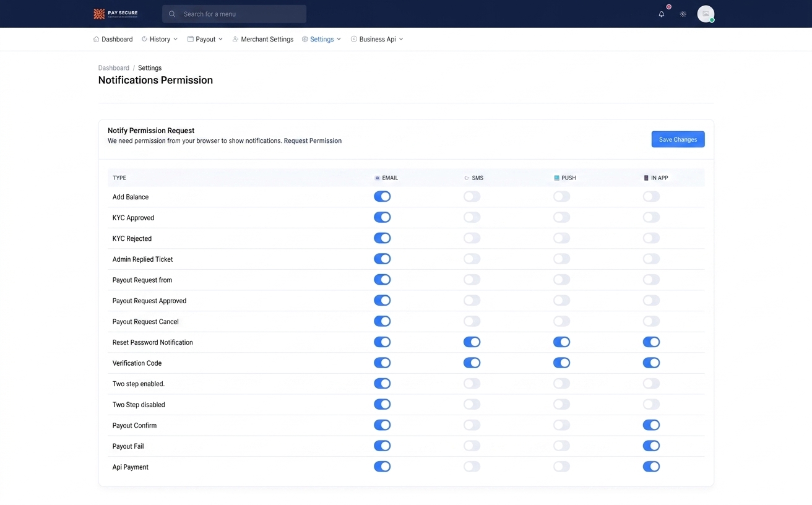Expand the Business Api dropdown chevron
This screenshot has width=812, height=505.
[x=401, y=39]
